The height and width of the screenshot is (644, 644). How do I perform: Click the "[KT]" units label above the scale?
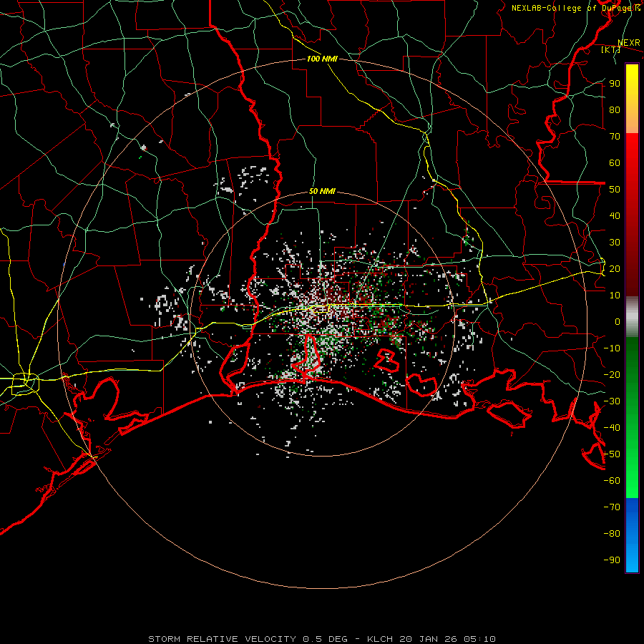[610, 49]
